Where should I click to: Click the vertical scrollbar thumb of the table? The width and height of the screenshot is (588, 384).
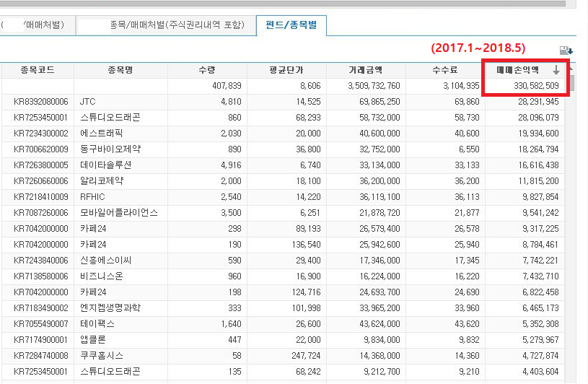[571, 84]
